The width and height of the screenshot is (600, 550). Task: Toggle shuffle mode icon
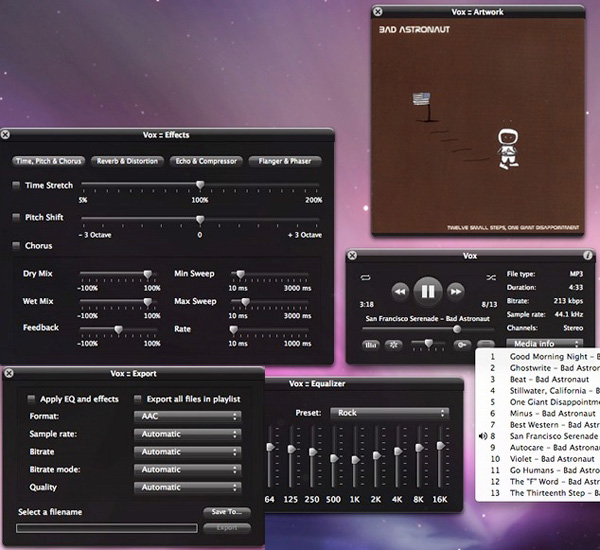490,277
